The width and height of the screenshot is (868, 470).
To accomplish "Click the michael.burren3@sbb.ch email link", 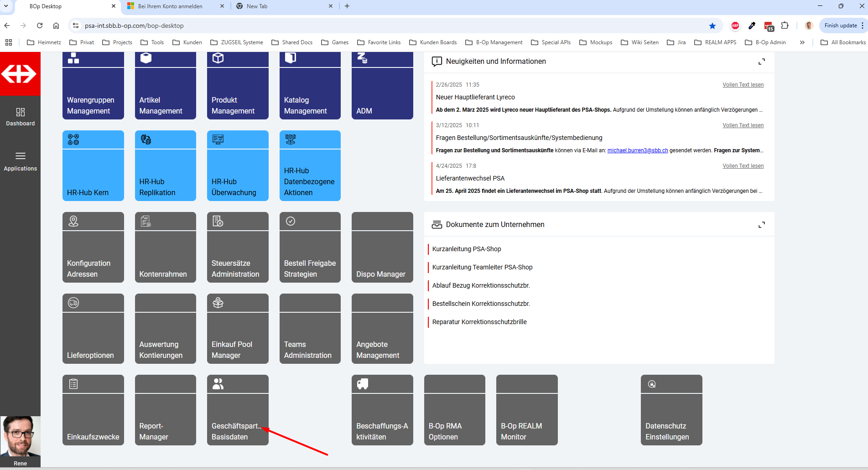I will click(637, 150).
